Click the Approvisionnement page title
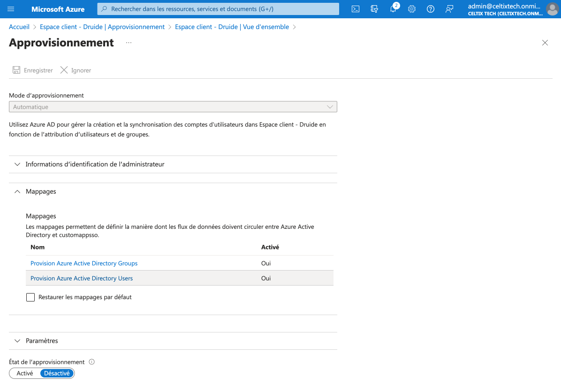Viewport: 561px width, 392px height. coord(61,43)
